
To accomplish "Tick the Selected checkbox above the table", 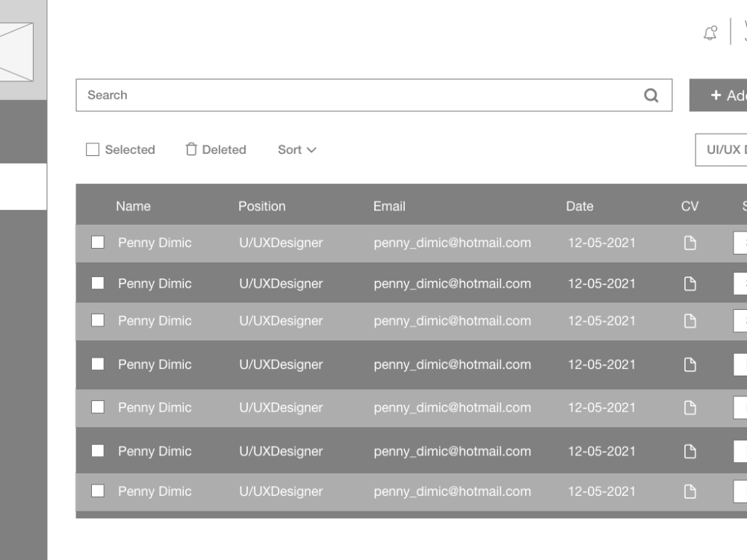I will [x=93, y=149].
